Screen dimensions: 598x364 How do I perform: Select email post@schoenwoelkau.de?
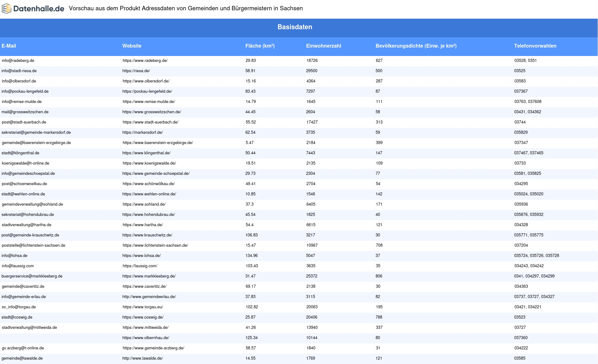pyautogui.click(x=24, y=184)
